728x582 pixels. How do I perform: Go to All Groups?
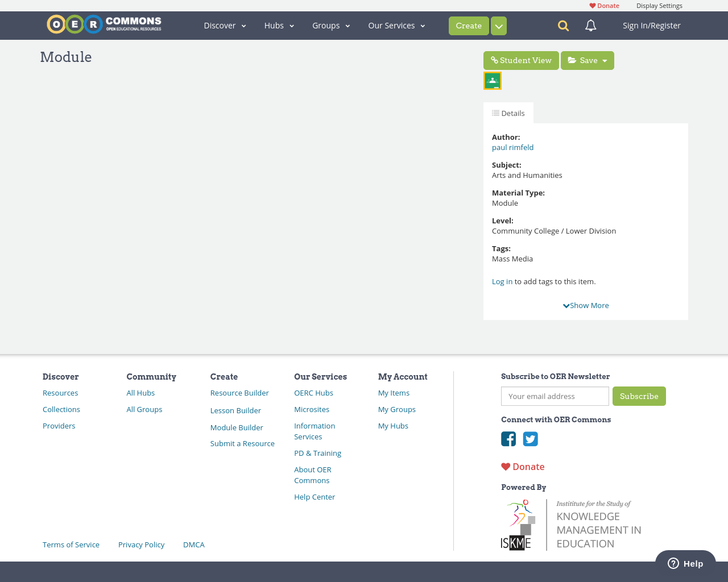point(144,409)
